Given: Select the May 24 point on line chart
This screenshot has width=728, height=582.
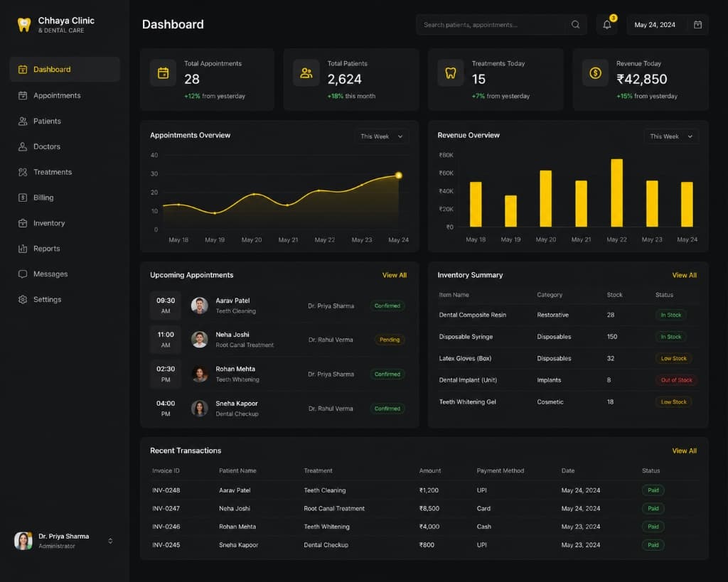Looking at the screenshot, I should 398,176.
